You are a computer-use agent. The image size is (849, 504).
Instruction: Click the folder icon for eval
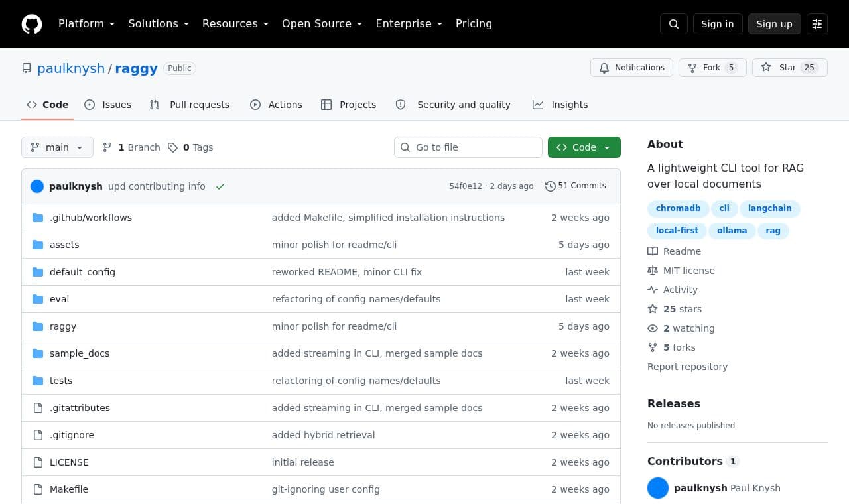[x=38, y=299]
